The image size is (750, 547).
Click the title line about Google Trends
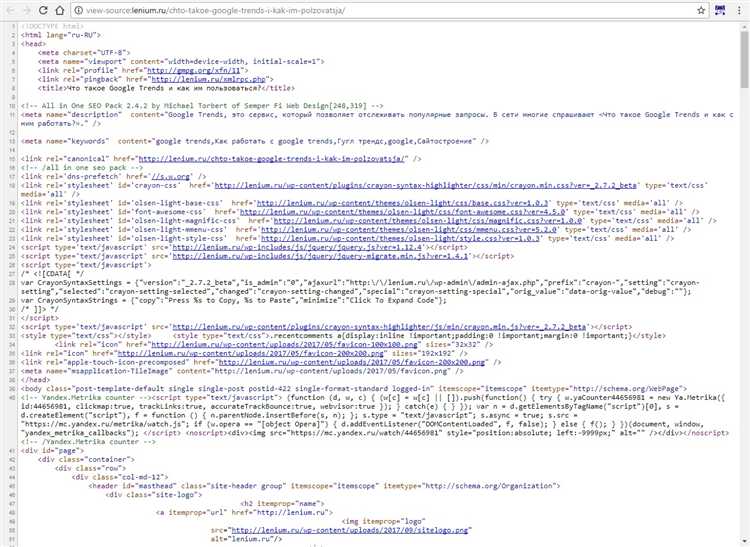[166, 88]
